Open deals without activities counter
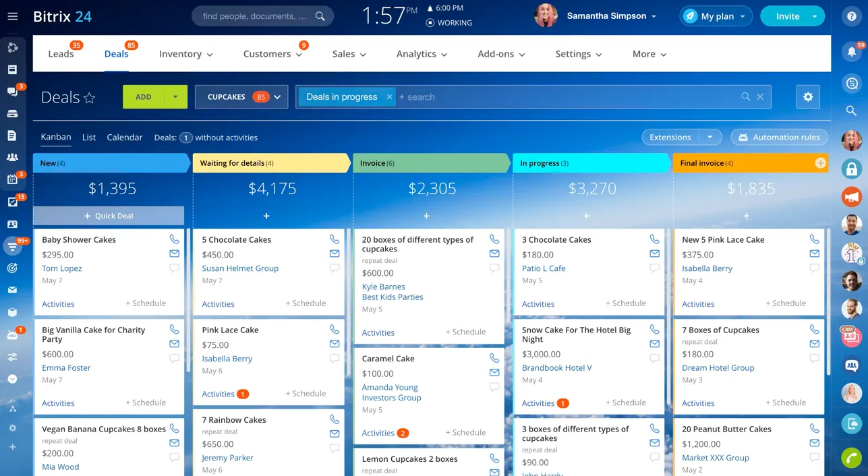The width and height of the screenshot is (868, 476). pos(185,137)
